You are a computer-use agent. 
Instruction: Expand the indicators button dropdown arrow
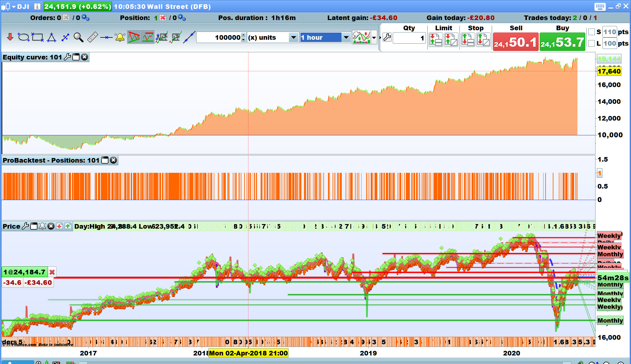[x=374, y=37]
